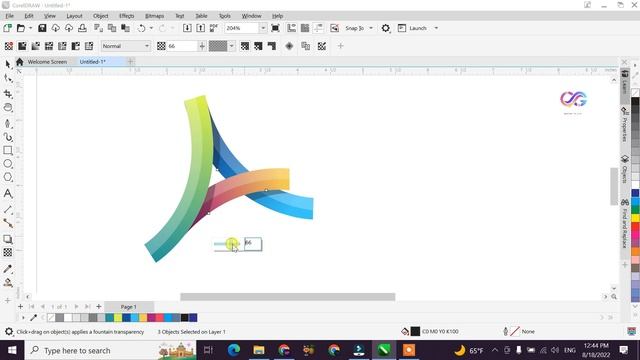Activate the Zoom tool in toolbox
The height and width of the screenshot is (360, 640).
8,107
